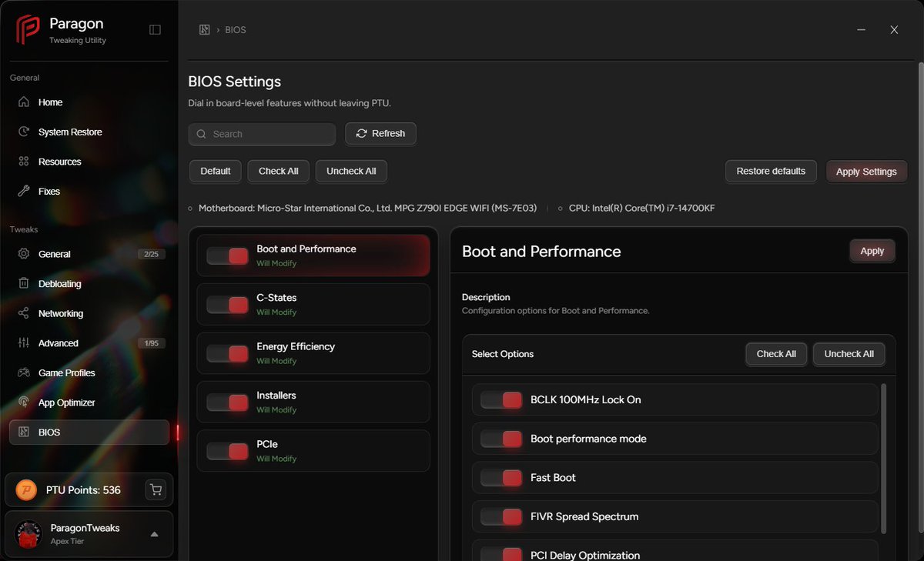924x561 pixels.
Task: Open System Restore section
Action: click(x=89, y=132)
